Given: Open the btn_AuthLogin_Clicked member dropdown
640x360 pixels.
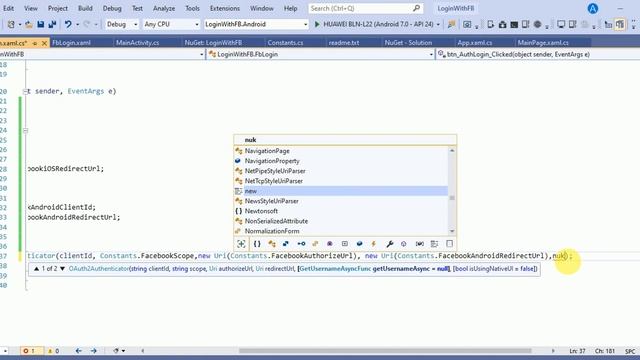Looking at the screenshot, I should coord(538,54).
